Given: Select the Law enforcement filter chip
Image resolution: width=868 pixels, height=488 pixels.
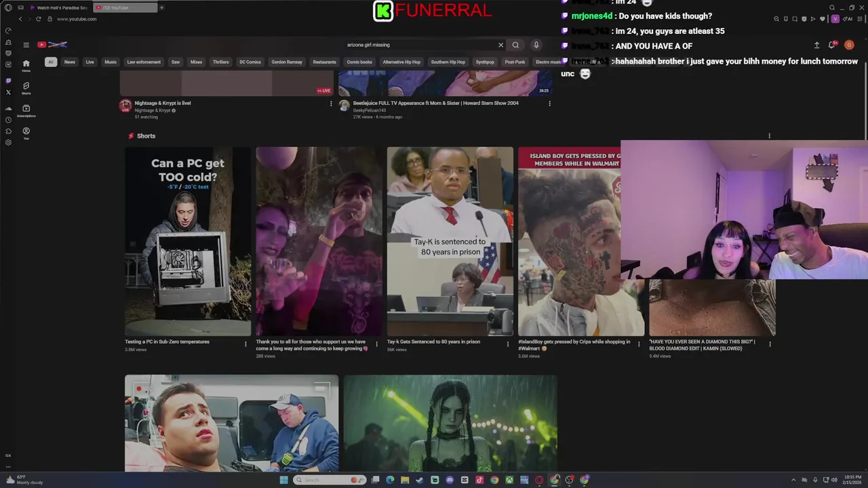Looking at the screenshot, I should pos(144,62).
